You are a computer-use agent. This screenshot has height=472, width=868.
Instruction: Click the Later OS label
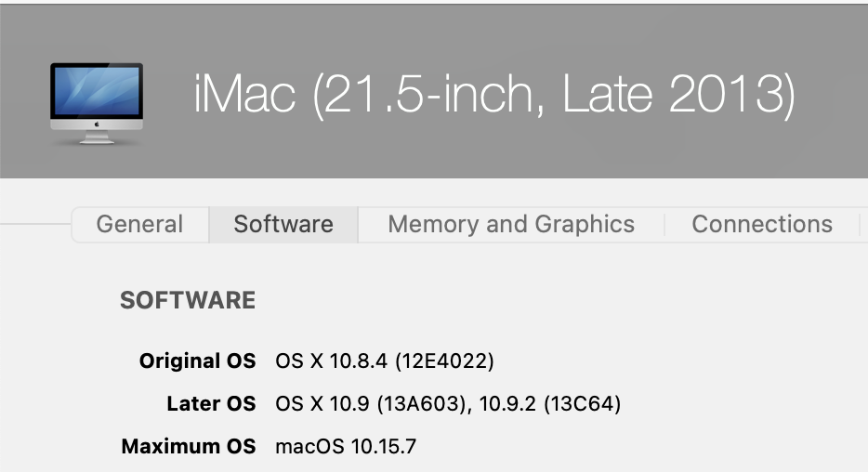[211, 404]
